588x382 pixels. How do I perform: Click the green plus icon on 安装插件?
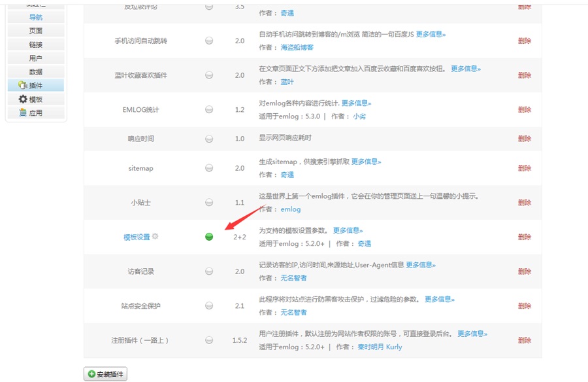pyautogui.click(x=91, y=373)
